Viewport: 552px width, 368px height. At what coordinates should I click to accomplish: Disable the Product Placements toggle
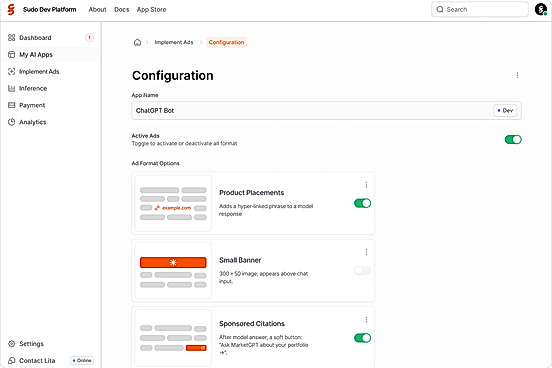click(x=362, y=203)
